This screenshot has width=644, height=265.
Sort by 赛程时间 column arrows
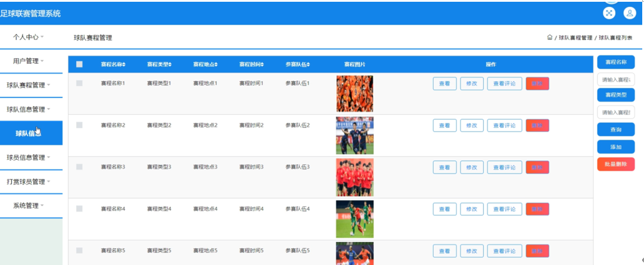pyautogui.click(x=262, y=65)
